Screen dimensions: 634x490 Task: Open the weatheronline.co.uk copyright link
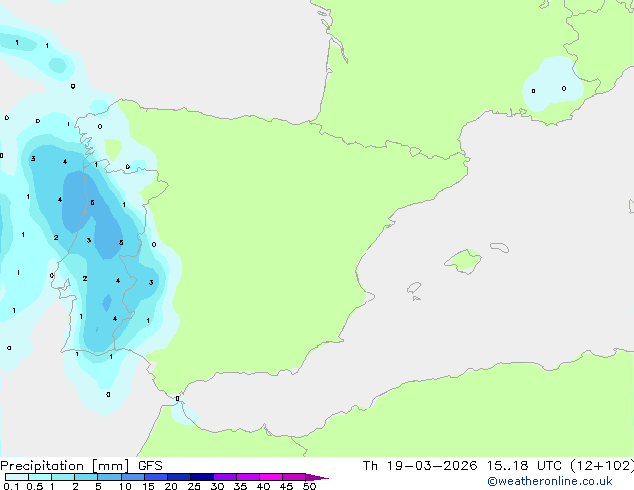point(550,481)
